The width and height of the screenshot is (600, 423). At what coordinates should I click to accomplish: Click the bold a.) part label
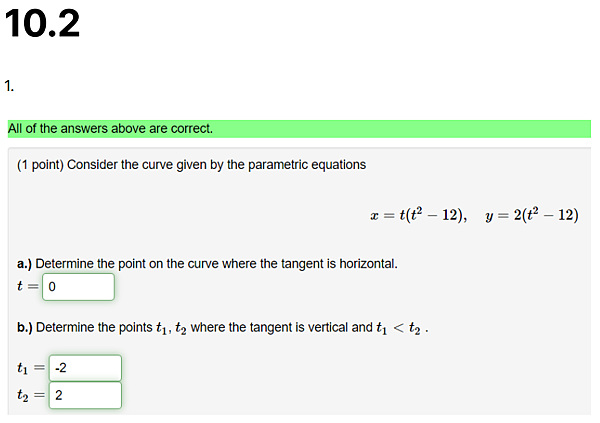click(24, 264)
